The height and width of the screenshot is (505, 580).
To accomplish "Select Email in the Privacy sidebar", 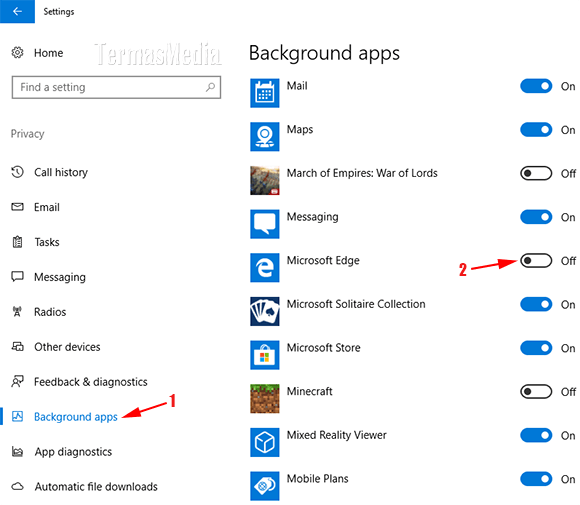I will [47, 207].
